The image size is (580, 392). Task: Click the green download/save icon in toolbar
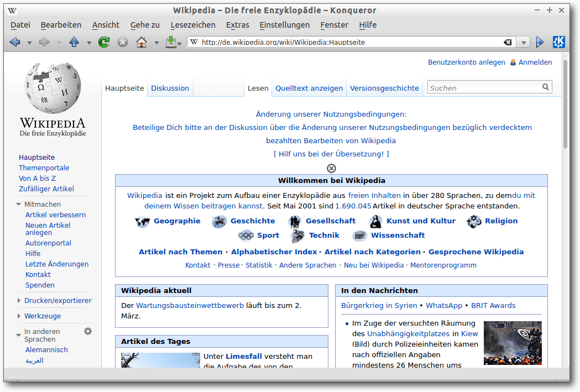point(171,42)
